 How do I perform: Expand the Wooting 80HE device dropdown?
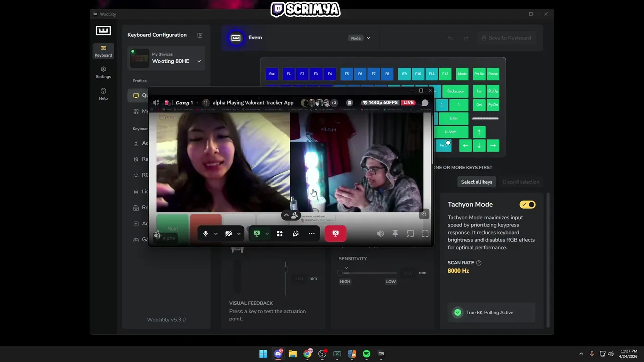(199, 61)
